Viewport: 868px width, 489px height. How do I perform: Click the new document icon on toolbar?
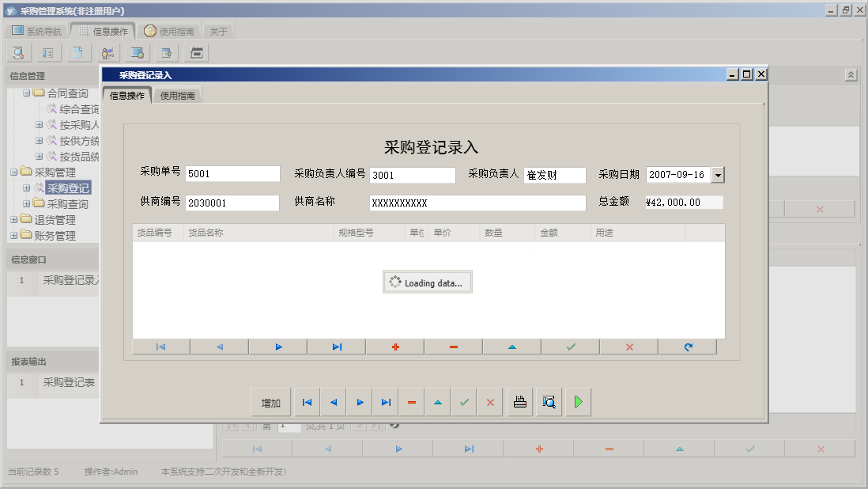[x=77, y=52]
